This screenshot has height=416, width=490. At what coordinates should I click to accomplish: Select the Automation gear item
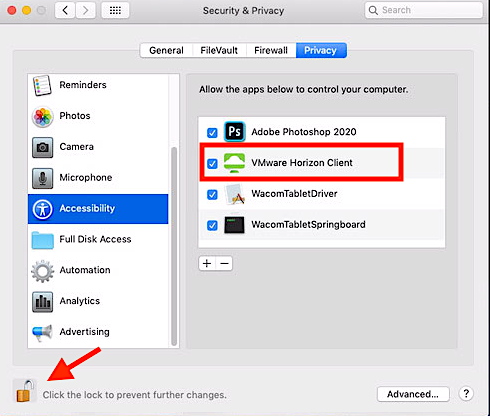98,270
